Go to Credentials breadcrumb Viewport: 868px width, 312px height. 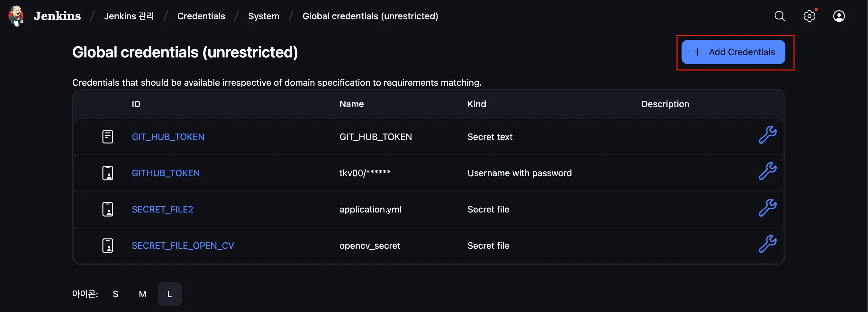201,16
